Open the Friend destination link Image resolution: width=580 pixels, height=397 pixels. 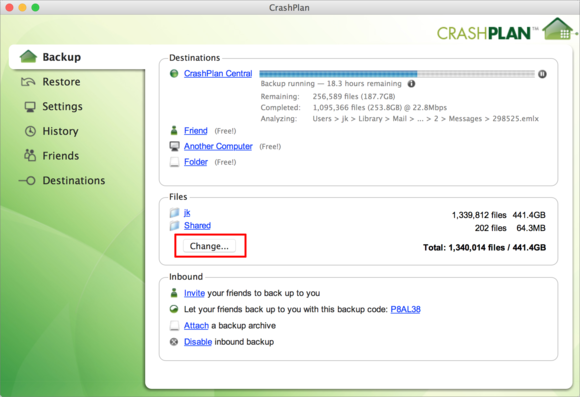[x=196, y=131]
